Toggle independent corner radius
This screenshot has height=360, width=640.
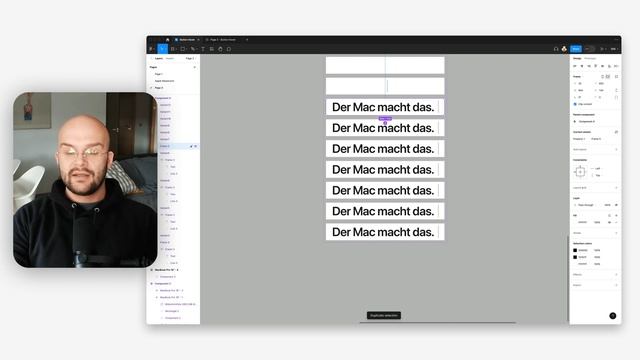coord(616,97)
